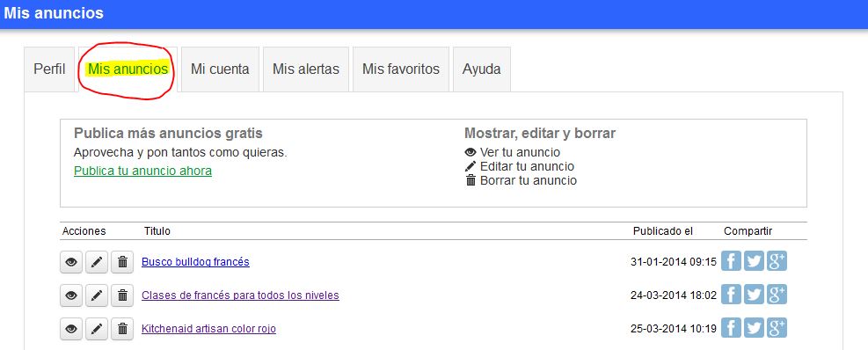Click the Publicado el column header
Screen dimensions: 868x350
663,231
